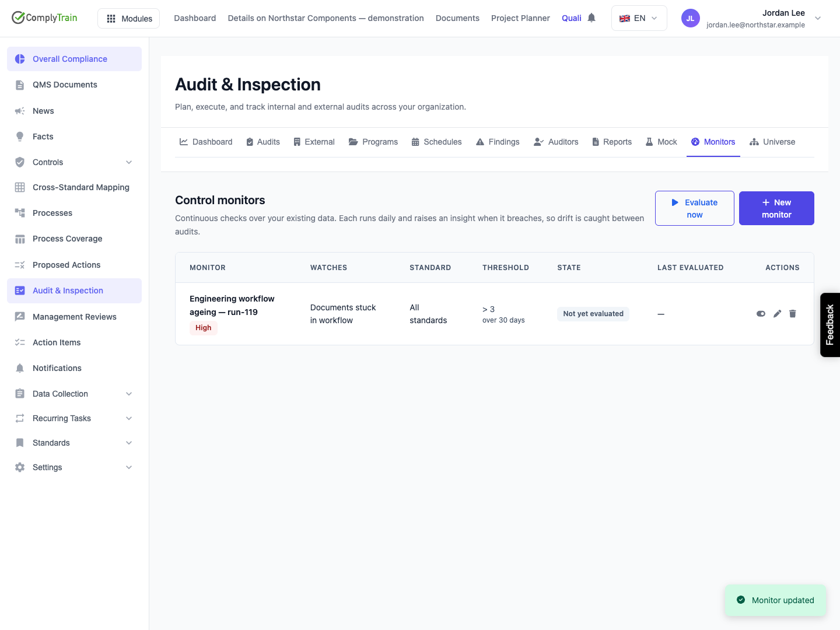Screen dimensions: 840x630
Task: Click the Data Collection clipboard icon
Action: pos(20,394)
